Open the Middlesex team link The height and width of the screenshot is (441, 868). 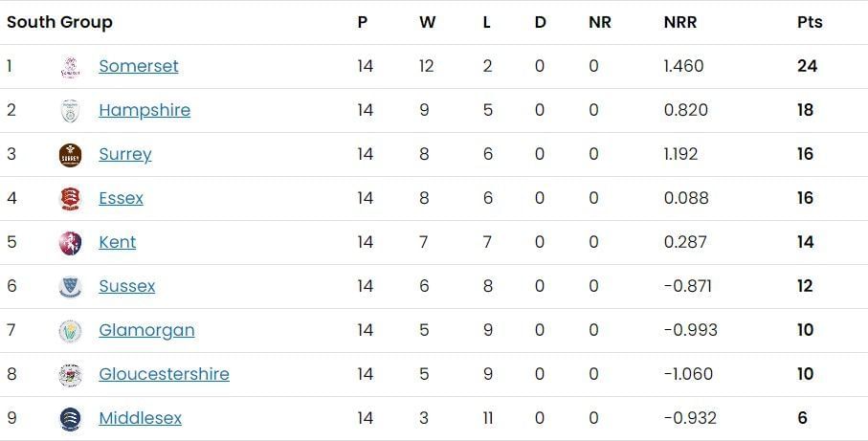(x=140, y=418)
